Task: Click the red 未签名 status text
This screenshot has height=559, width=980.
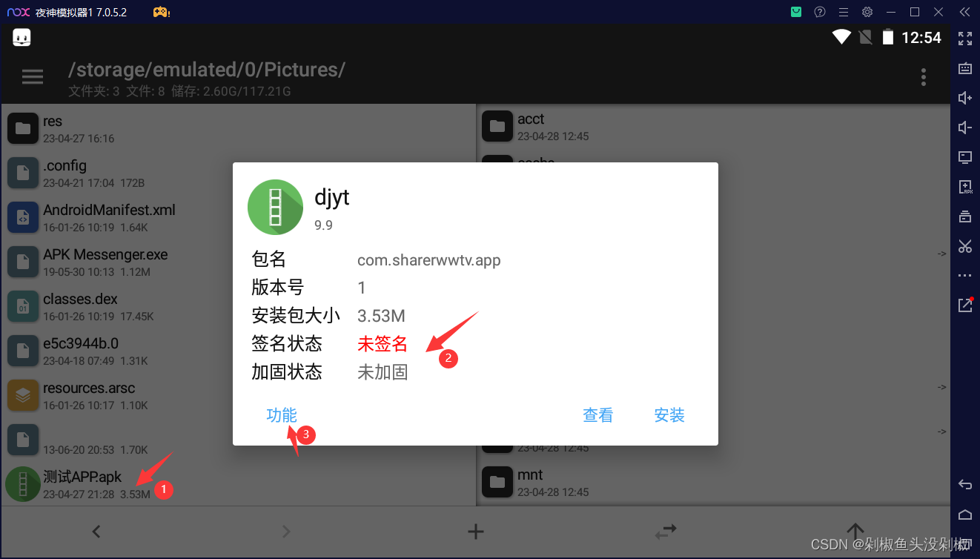Action: pyautogui.click(x=383, y=344)
